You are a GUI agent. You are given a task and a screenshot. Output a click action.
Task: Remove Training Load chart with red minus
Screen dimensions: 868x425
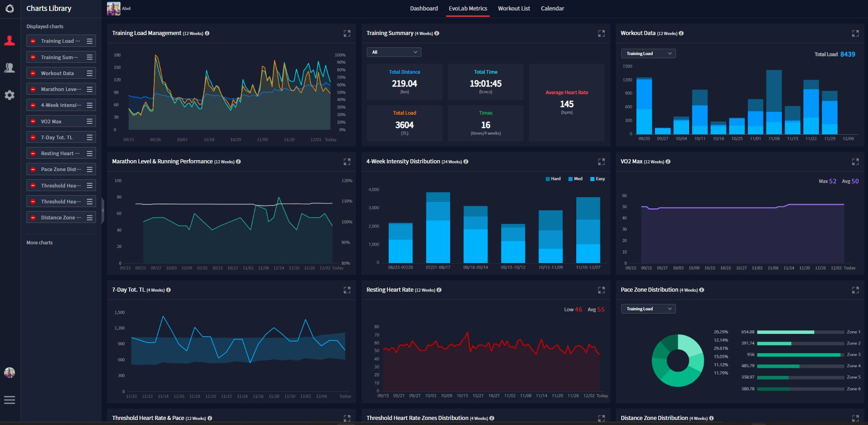pyautogui.click(x=33, y=41)
